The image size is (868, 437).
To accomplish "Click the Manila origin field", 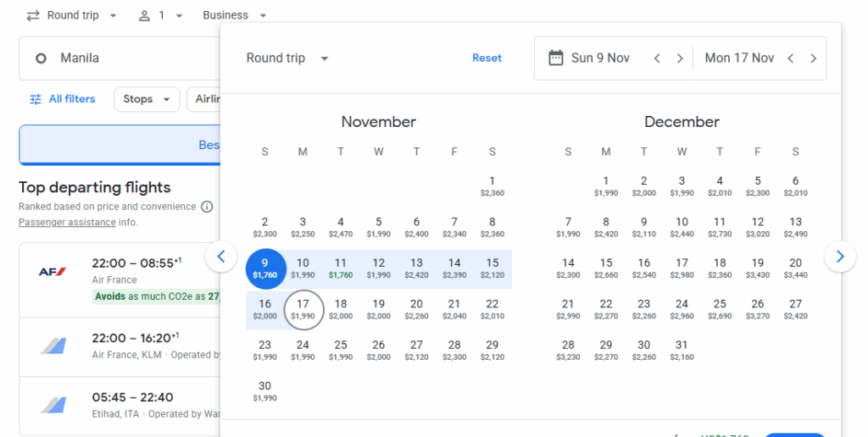I will (x=119, y=58).
